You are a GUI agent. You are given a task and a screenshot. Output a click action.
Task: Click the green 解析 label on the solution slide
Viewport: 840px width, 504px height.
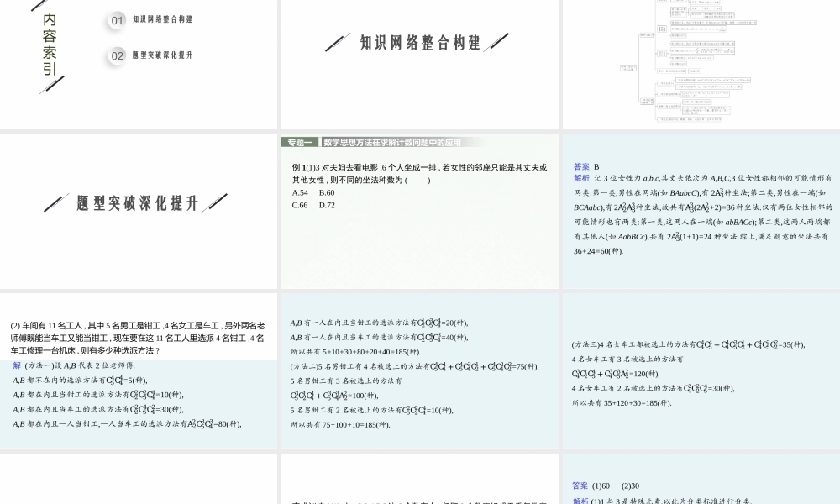click(x=580, y=177)
